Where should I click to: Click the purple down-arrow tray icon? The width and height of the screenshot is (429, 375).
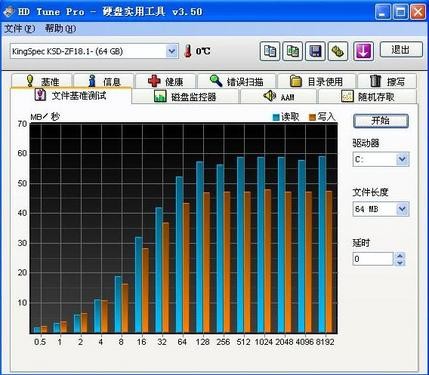[363, 51]
